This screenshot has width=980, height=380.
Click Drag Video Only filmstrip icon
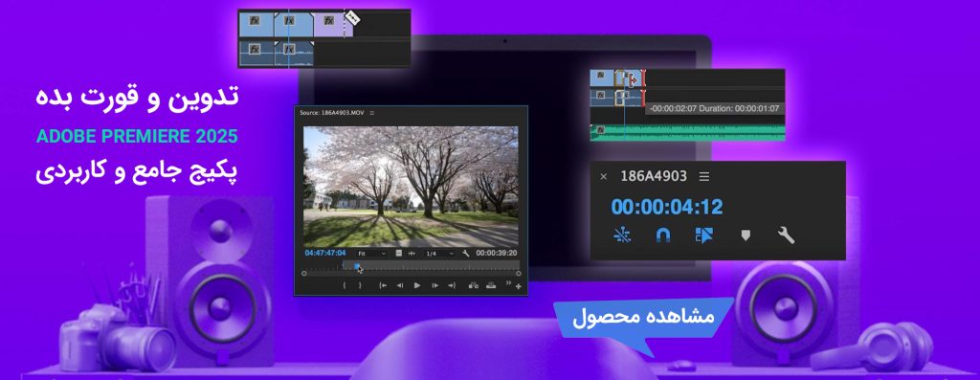click(399, 253)
